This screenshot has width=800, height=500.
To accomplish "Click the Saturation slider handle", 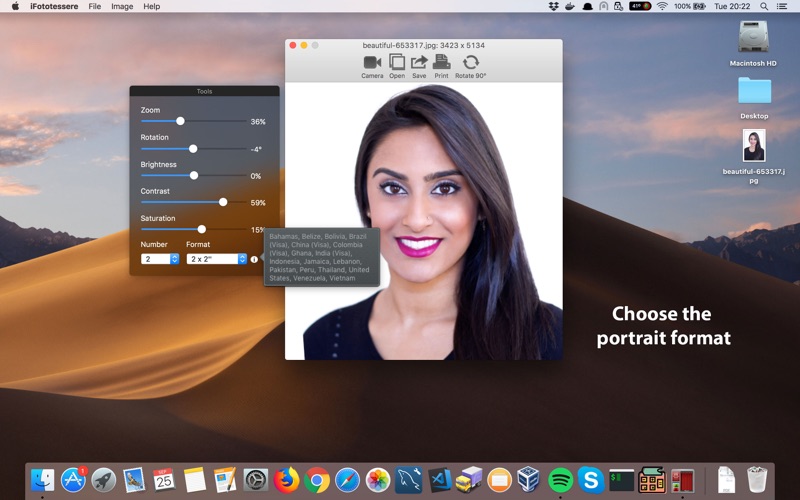I will [x=202, y=229].
